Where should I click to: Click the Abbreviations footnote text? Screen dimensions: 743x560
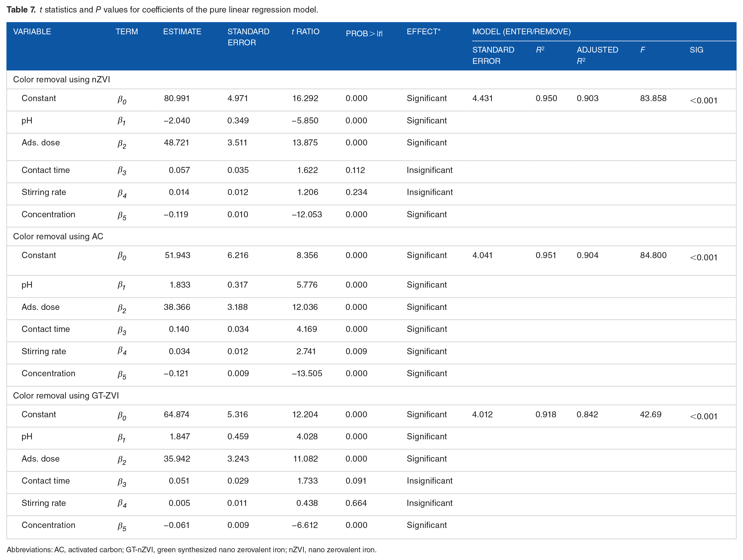(x=192, y=549)
